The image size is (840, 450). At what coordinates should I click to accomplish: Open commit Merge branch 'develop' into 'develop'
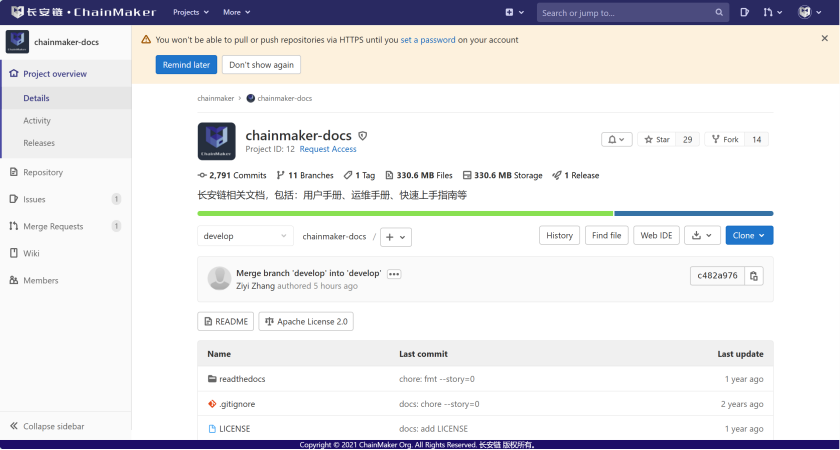309,273
